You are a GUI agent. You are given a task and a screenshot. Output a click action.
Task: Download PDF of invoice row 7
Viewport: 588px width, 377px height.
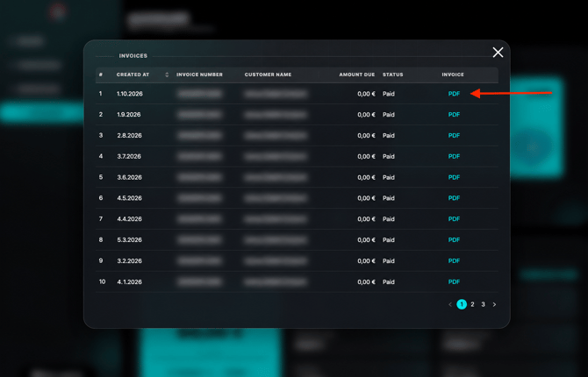click(454, 219)
